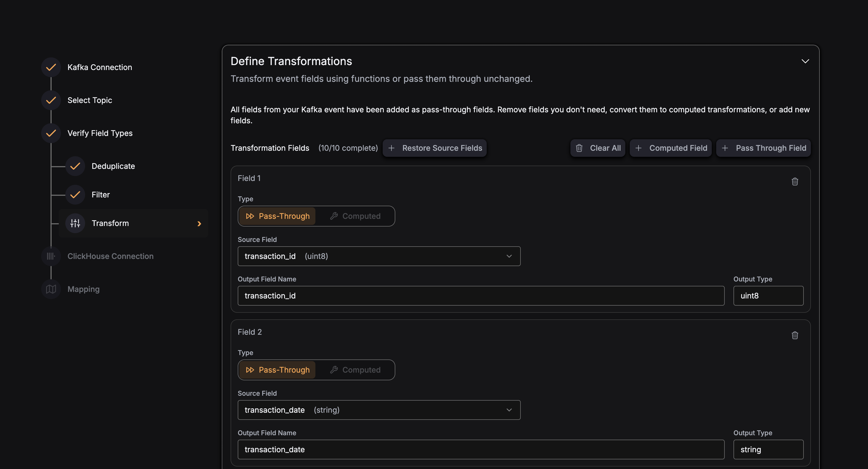Open the transaction_id Source Field dropdown
This screenshot has height=469, width=868.
(x=379, y=256)
